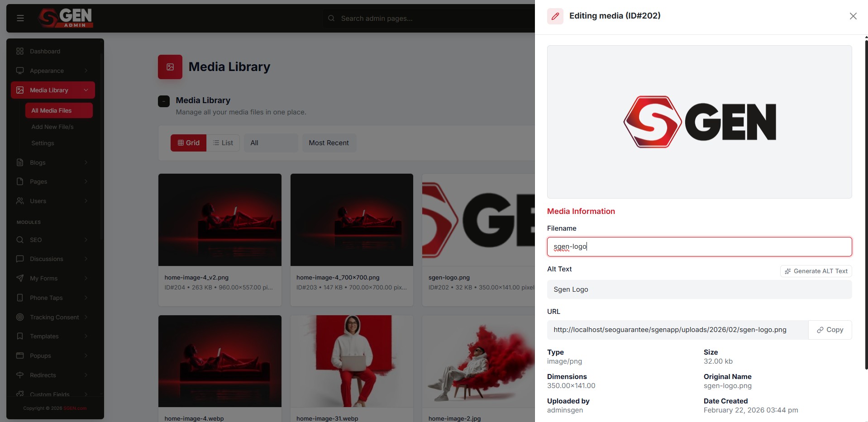The width and height of the screenshot is (868, 422).
Task: Click the editing panel vertical scrollbar
Action: coord(866,204)
